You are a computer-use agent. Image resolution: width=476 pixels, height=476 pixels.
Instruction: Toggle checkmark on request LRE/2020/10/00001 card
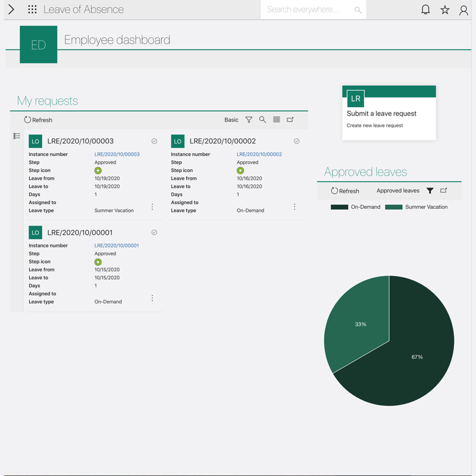coord(154,232)
